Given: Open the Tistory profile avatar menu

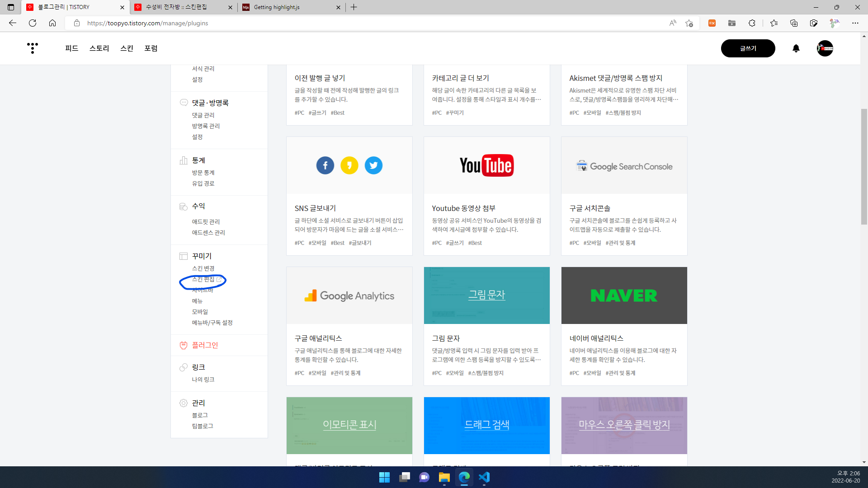Looking at the screenshot, I should click(x=825, y=48).
